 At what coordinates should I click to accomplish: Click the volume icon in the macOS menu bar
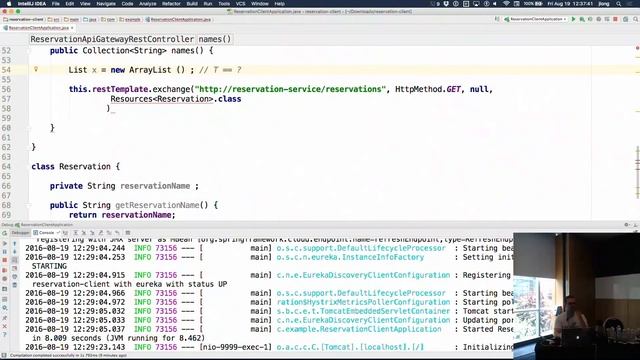click(x=495, y=4)
